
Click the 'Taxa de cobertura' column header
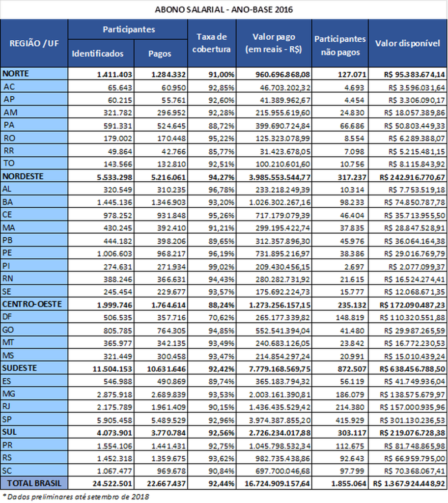pos(212,43)
